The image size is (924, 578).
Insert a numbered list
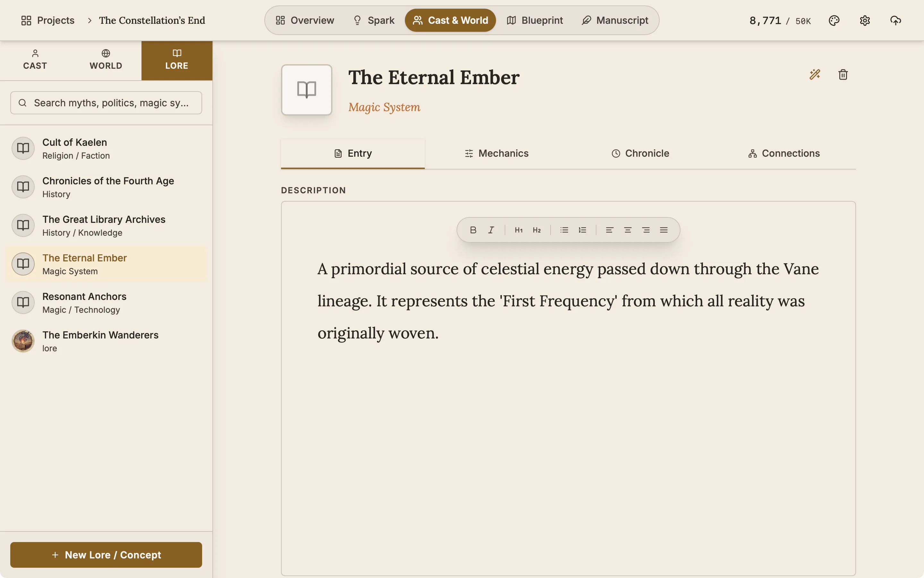[x=582, y=230]
